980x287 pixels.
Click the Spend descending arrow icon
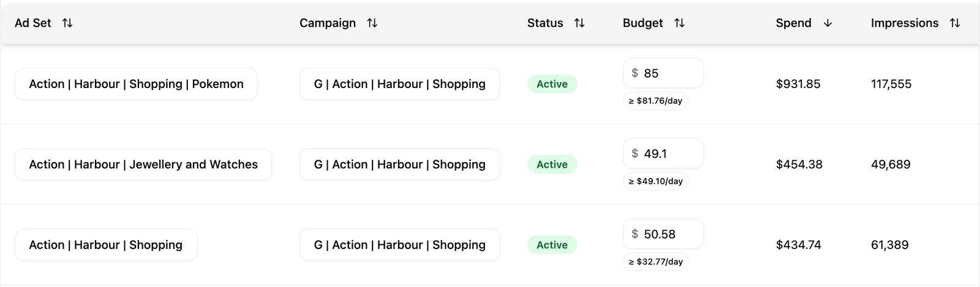[x=827, y=23]
